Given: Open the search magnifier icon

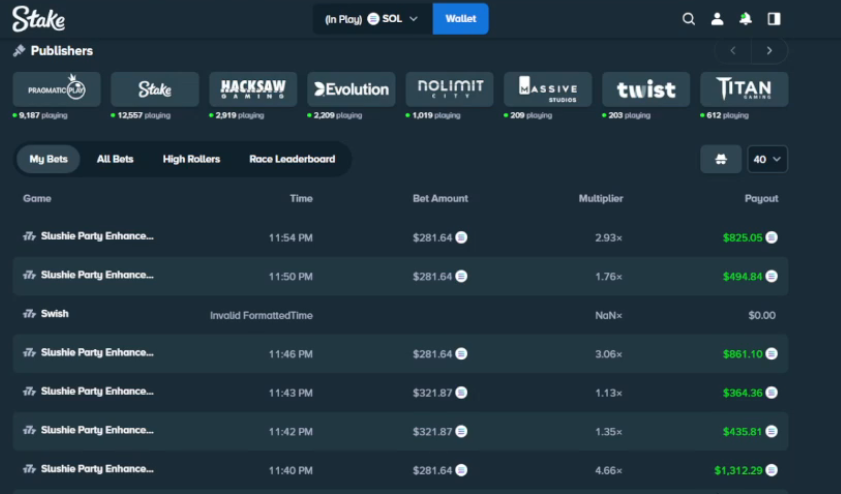Looking at the screenshot, I should coord(689,19).
